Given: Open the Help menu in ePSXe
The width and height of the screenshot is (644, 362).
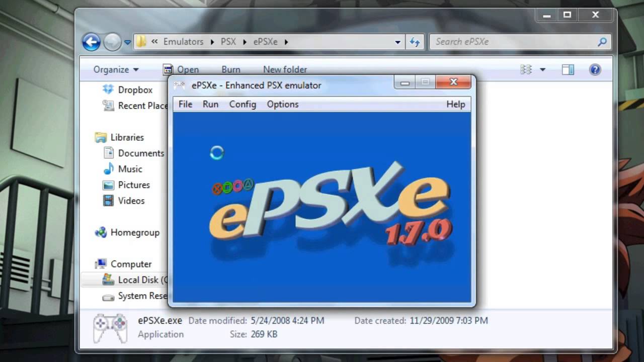Looking at the screenshot, I should (x=456, y=104).
